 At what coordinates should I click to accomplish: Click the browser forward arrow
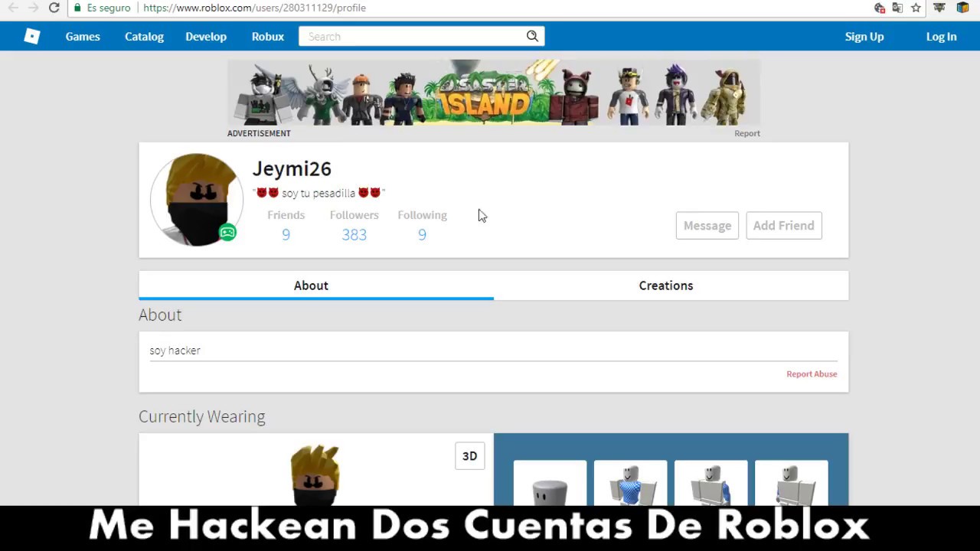[33, 8]
